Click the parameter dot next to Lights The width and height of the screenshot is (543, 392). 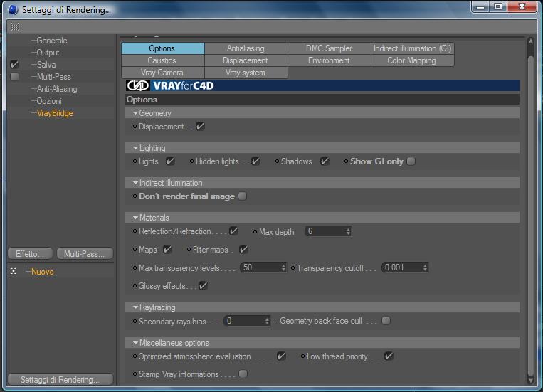tap(135, 161)
